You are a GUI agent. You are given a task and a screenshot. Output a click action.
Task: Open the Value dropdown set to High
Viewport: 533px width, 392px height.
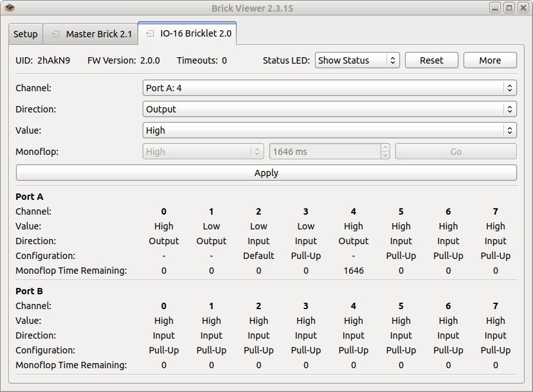tap(329, 130)
